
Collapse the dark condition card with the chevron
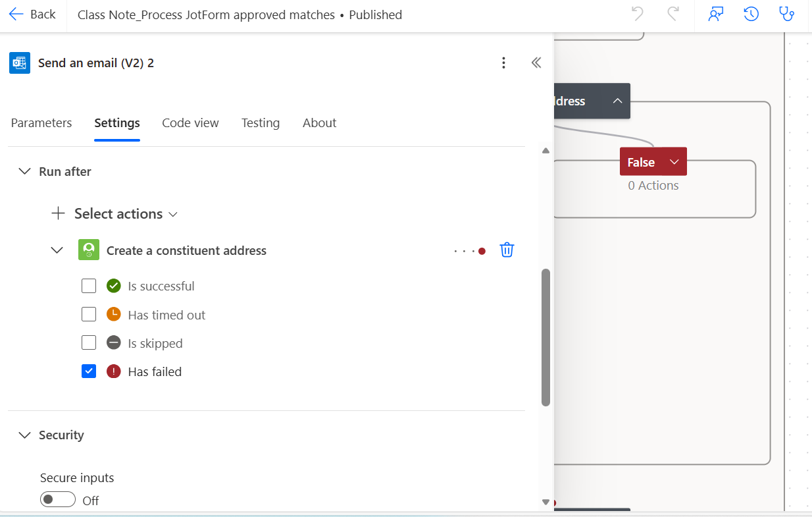(617, 101)
